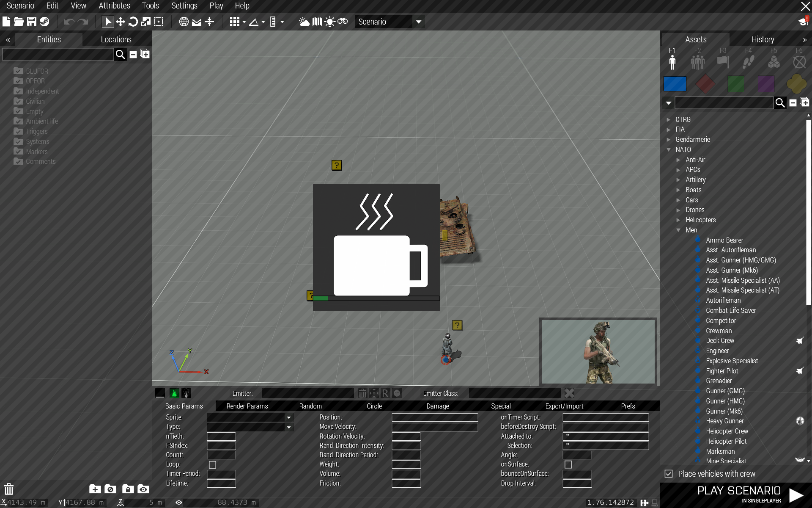This screenshot has width=812, height=508.
Task: Open the rotation grid dropdown arrow
Action: point(263,22)
